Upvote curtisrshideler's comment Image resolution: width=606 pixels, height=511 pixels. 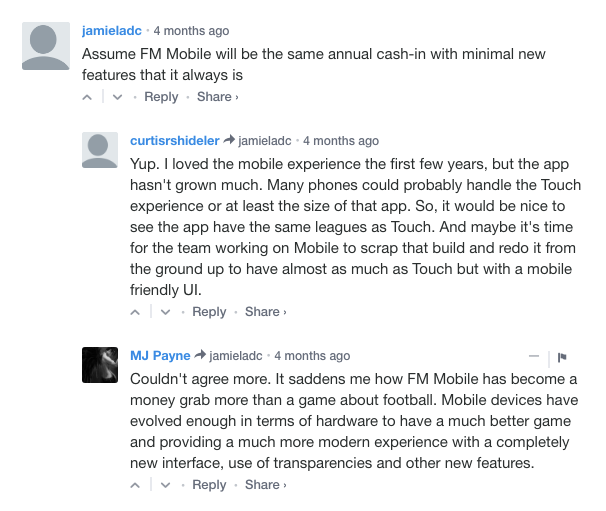coord(135,312)
